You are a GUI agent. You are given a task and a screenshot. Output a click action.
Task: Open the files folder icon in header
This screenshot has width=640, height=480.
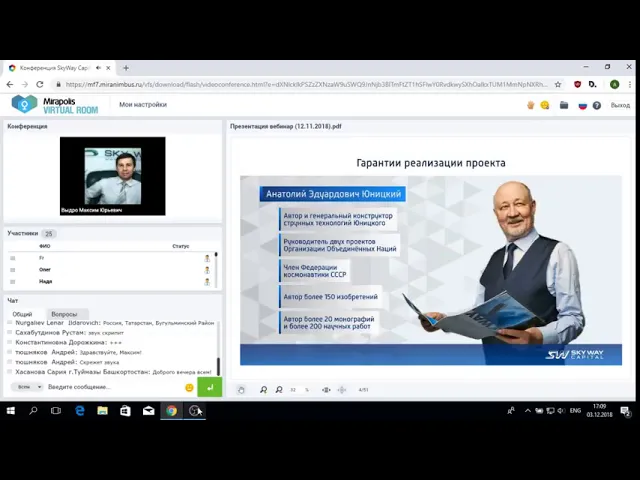click(x=564, y=105)
